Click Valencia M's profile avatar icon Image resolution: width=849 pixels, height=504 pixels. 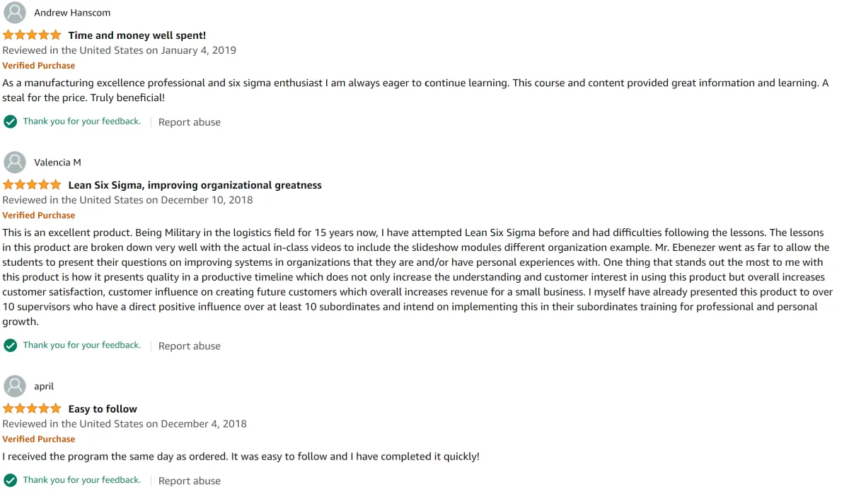pos(15,162)
